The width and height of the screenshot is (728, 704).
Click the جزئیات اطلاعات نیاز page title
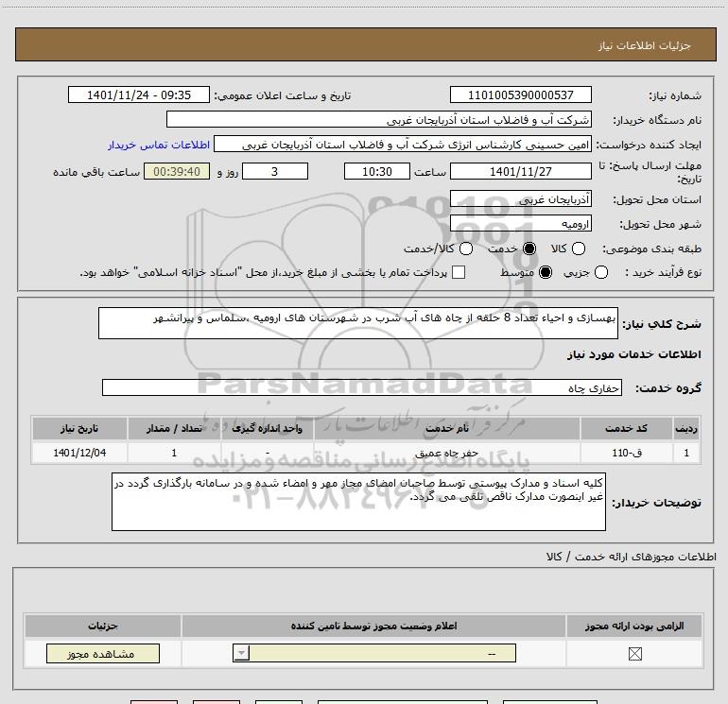(644, 45)
